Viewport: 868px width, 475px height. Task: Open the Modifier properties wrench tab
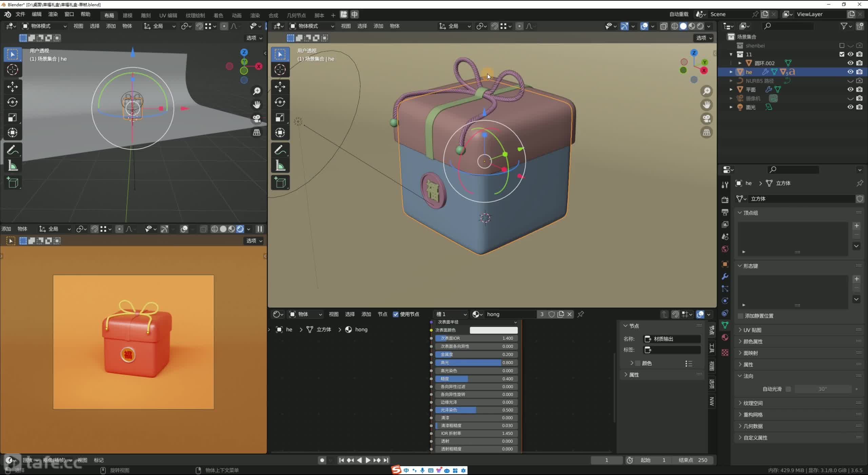pyautogui.click(x=725, y=276)
